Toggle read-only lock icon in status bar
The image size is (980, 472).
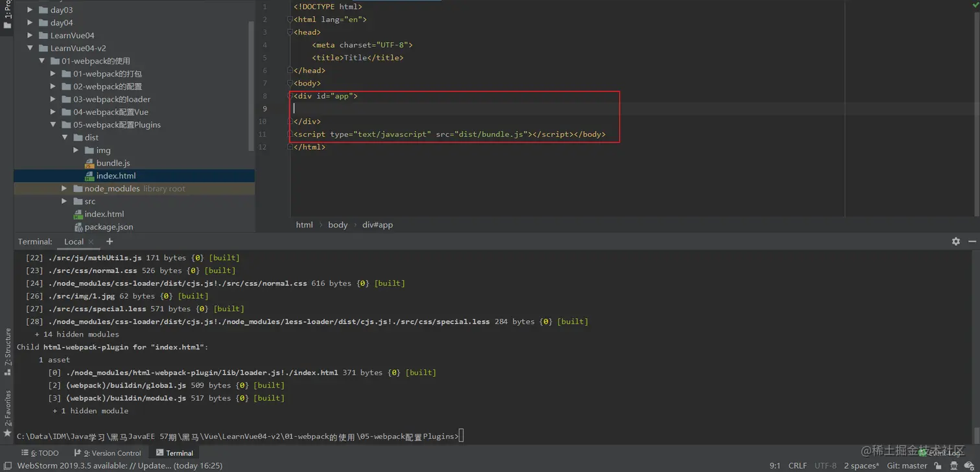click(937, 466)
